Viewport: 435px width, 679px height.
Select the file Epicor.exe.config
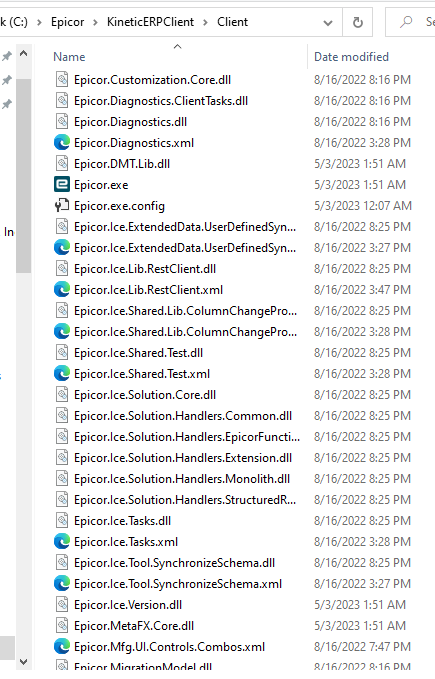click(x=119, y=206)
